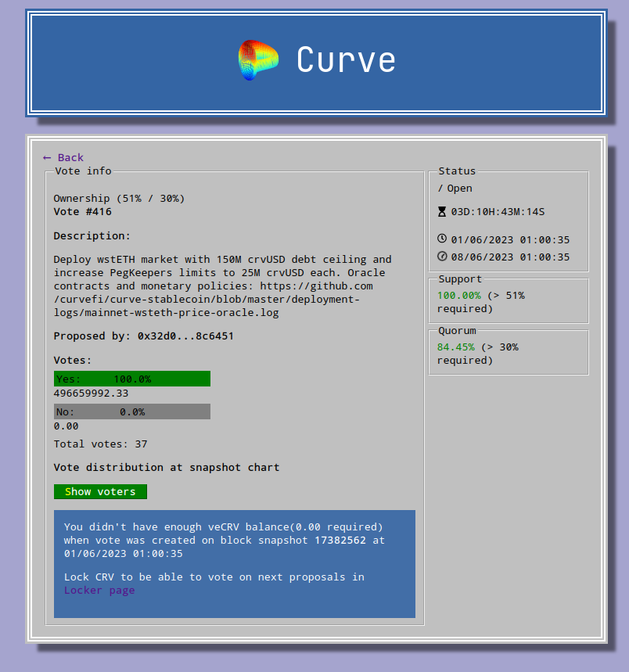Click the Vote #416 heading
629x672 pixels.
[82, 212]
